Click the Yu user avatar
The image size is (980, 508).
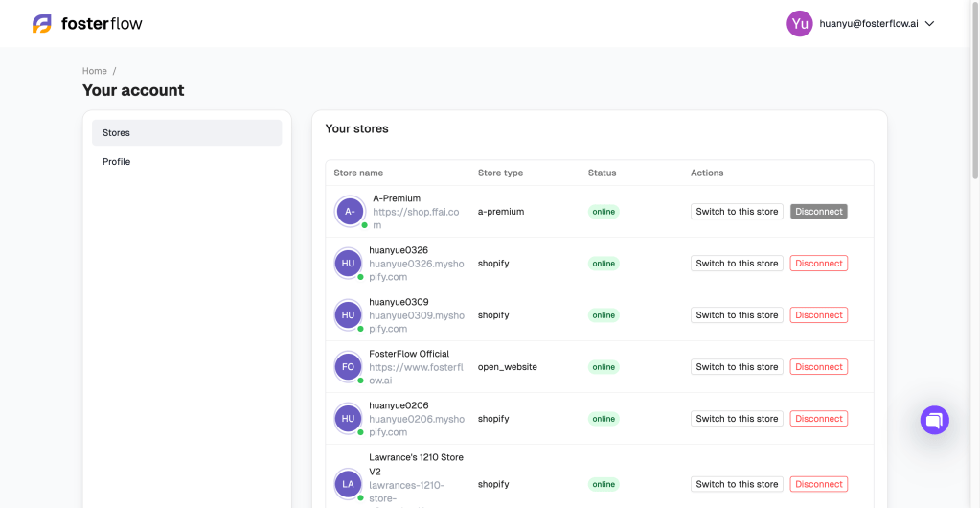799,24
